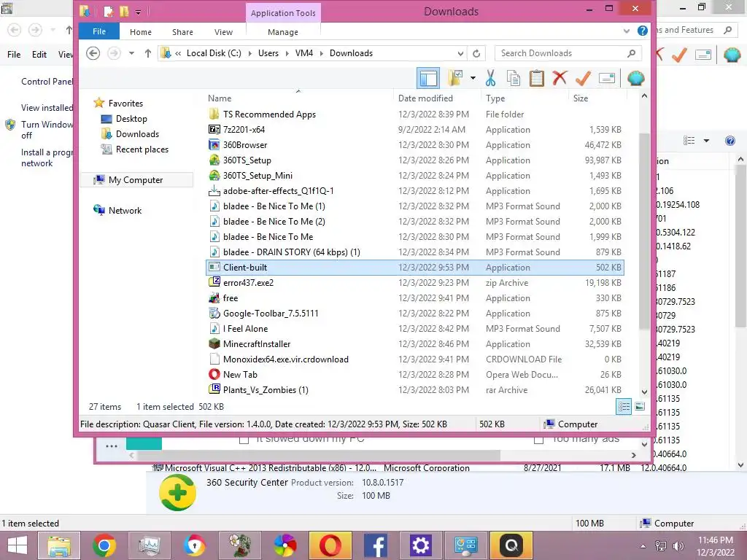Click the volume speaker tray icon
The image size is (747, 560).
678,545
